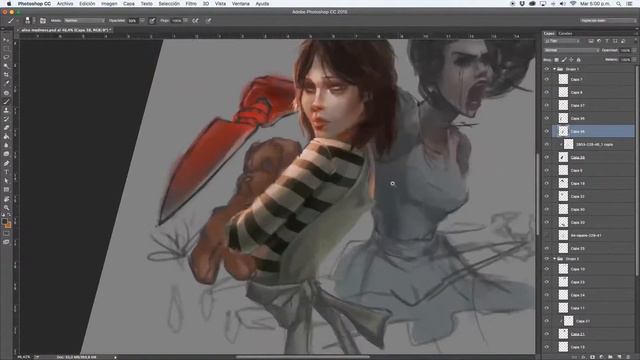The height and width of the screenshot is (360, 640).
Task: Open the Archivo menu
Action: (65, 4)
